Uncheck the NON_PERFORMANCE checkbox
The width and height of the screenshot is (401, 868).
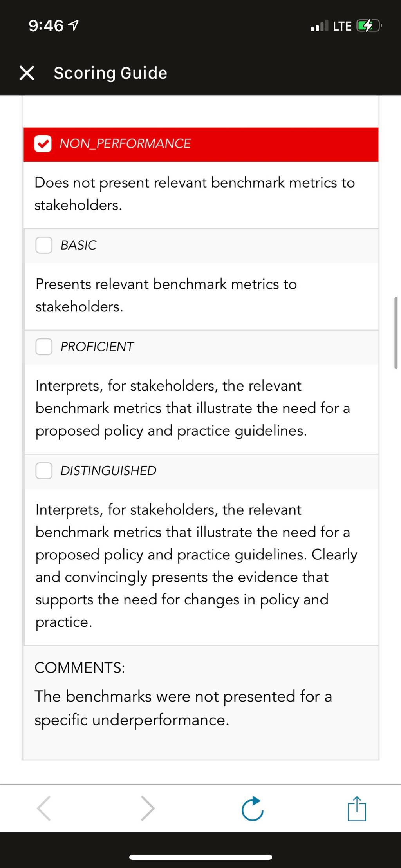[43, 144]
